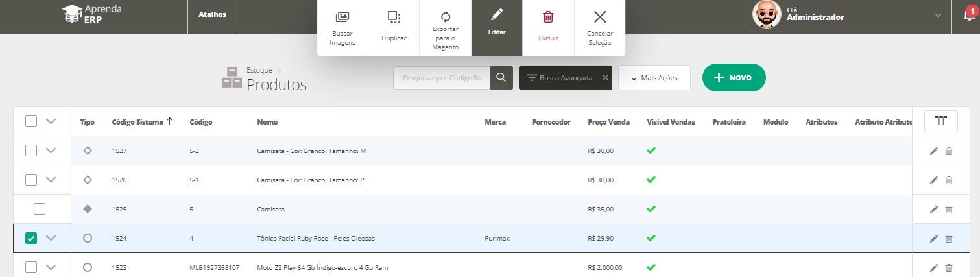Open the column settings button

click(940, 121)
